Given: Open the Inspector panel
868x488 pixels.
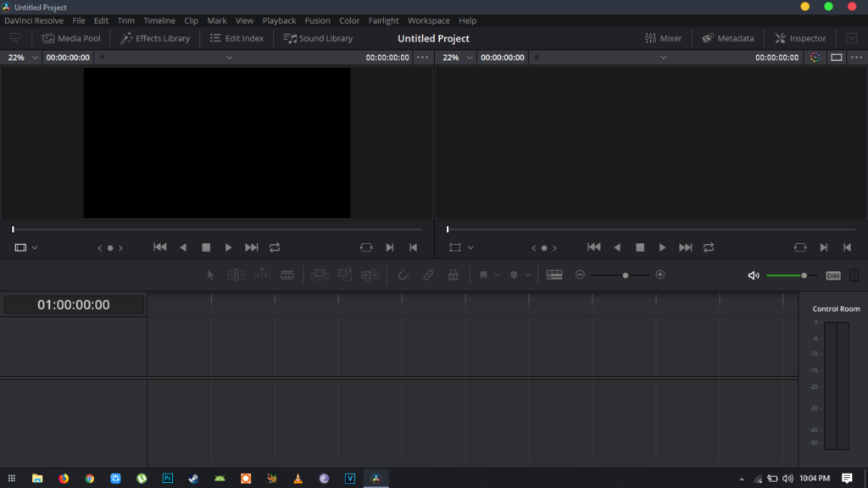Looking at the screenshot, I should click(x=799, y=38).
